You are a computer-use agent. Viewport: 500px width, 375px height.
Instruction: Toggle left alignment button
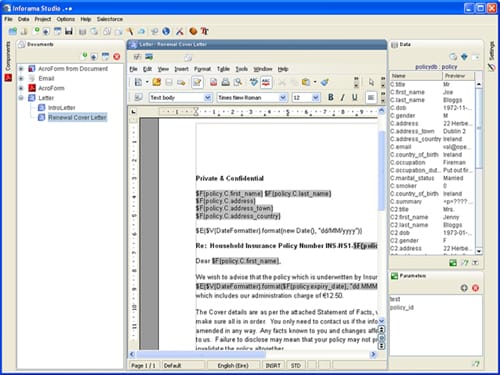tap(370, 97)
